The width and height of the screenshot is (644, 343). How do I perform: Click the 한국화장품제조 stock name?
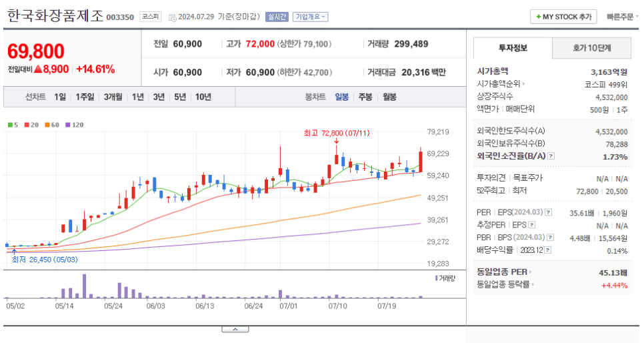[55, 16]
